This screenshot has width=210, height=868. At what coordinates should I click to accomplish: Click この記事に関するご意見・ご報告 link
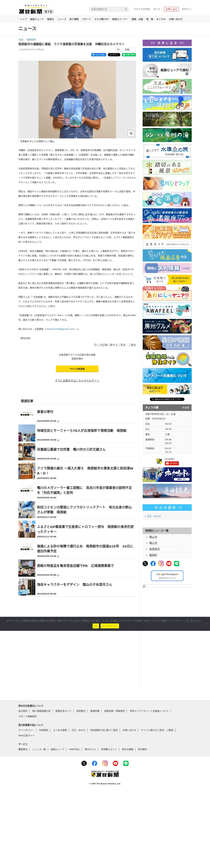click(x=115, y=345)
